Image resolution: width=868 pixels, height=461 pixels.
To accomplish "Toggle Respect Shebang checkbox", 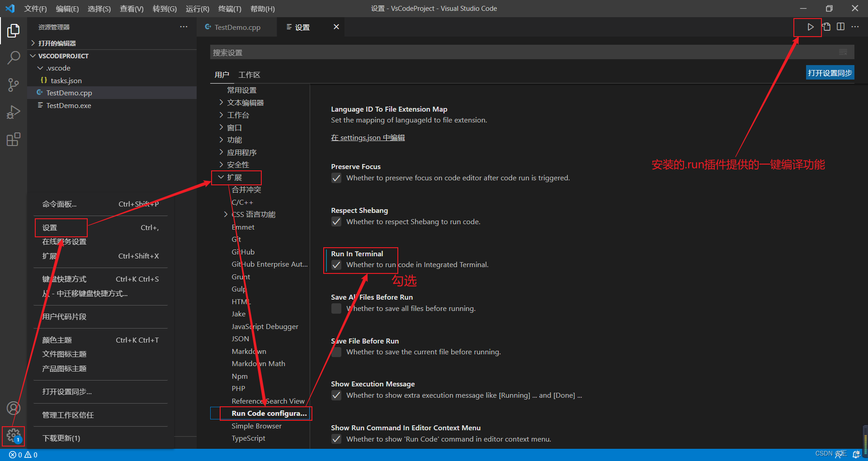I will point(336,222).
